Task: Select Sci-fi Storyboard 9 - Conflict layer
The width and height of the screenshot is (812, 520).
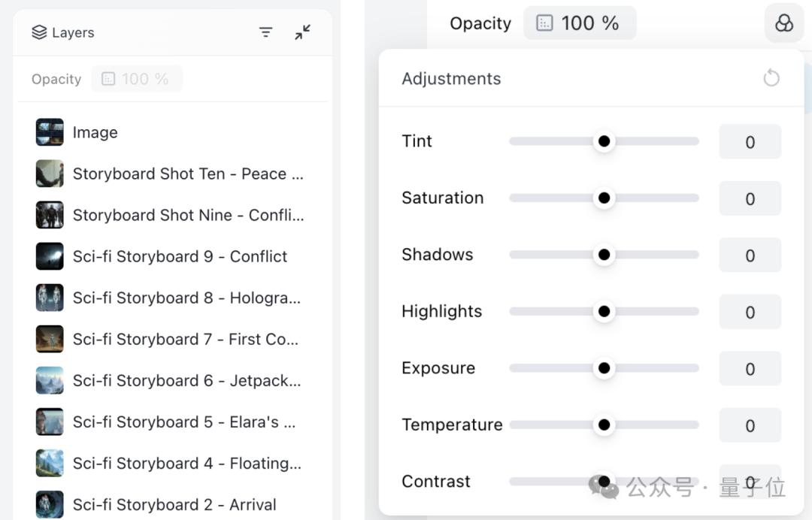Action: pos(180,256)
